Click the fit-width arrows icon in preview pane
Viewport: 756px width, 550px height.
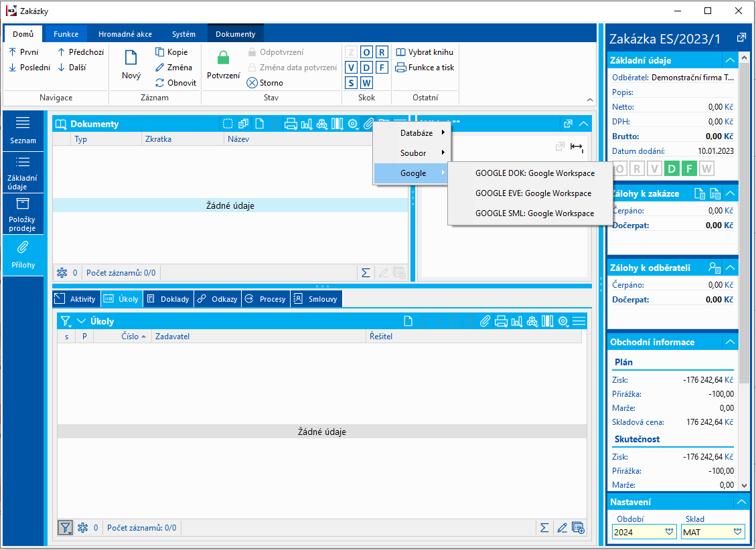(577, 147)
